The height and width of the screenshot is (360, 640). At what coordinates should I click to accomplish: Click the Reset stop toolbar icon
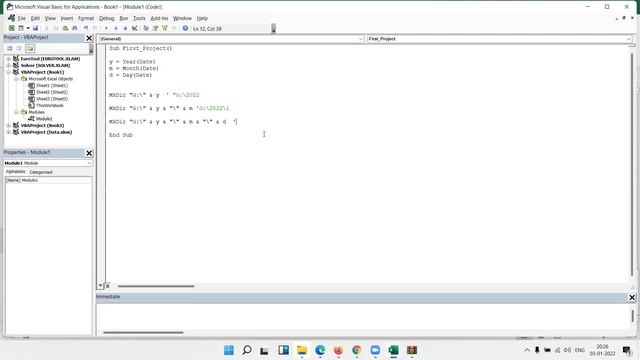click(125, 28)
